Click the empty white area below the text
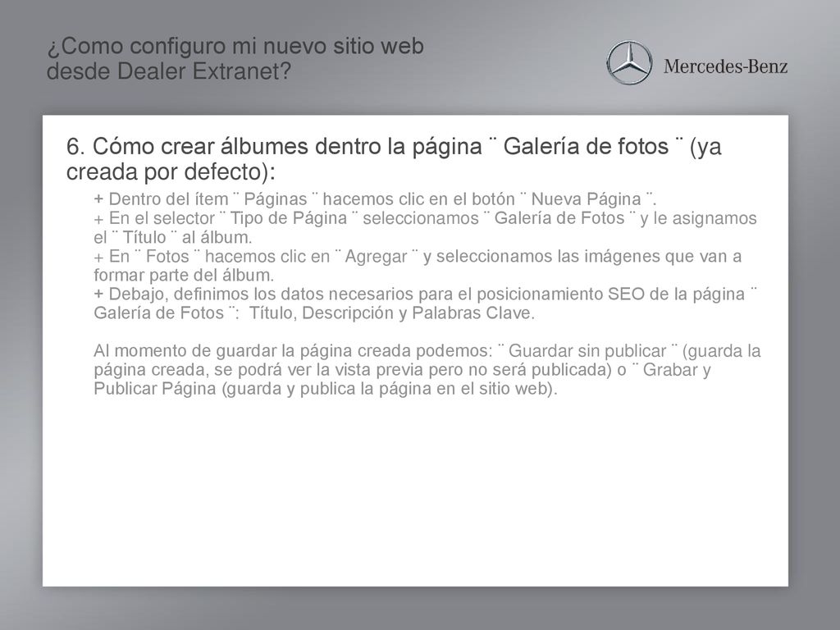 pyautogui.click(x=415, y=493)
